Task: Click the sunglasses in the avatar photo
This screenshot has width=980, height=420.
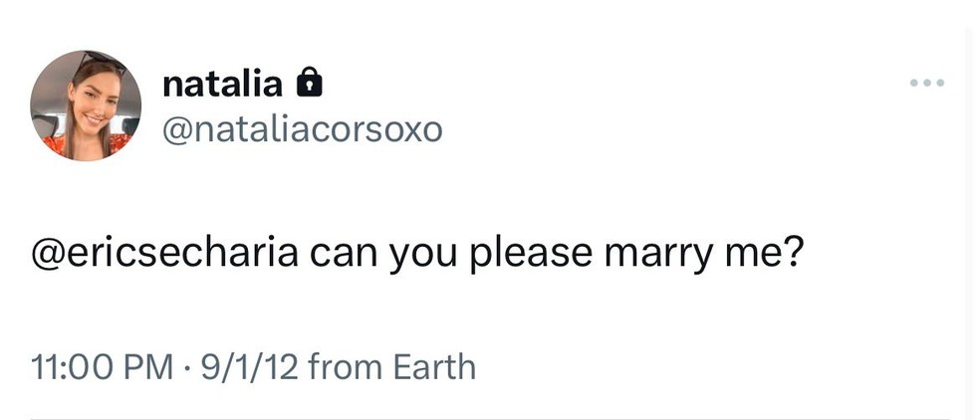Action: [100, 62]
